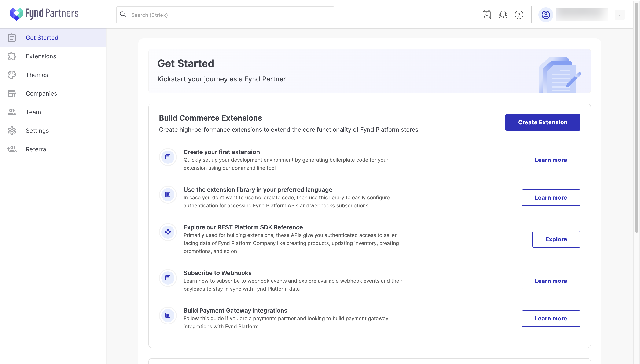This screenshot has width=640, height=364.
Task: Click the Settings gear icon
Action: (x=12, y=130)
